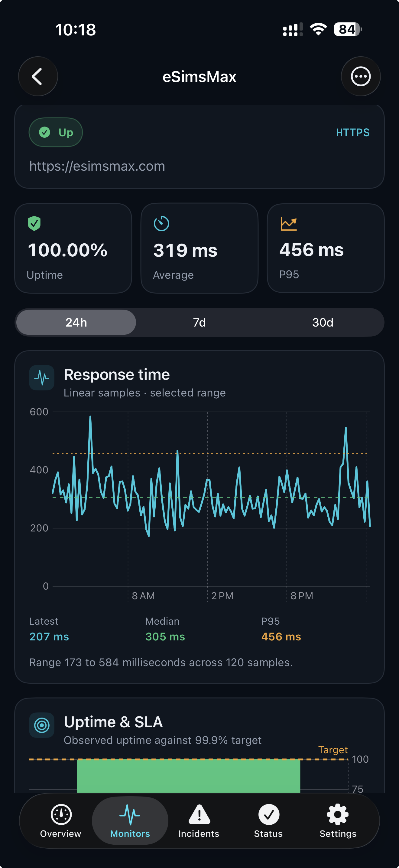Tap the HTTPS protocol label
This screenshot has width=399, height=868.
pyautogui.click(x=352, y=133)
